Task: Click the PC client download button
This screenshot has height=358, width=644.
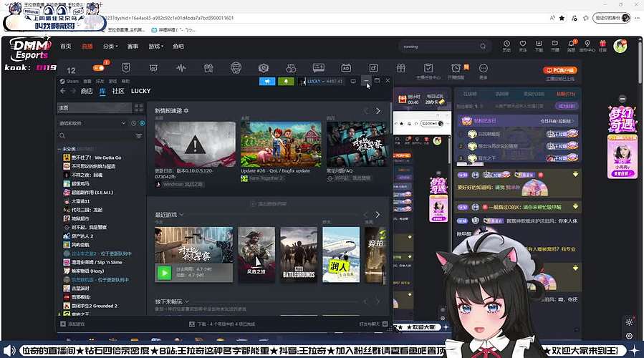Action: 559,69
